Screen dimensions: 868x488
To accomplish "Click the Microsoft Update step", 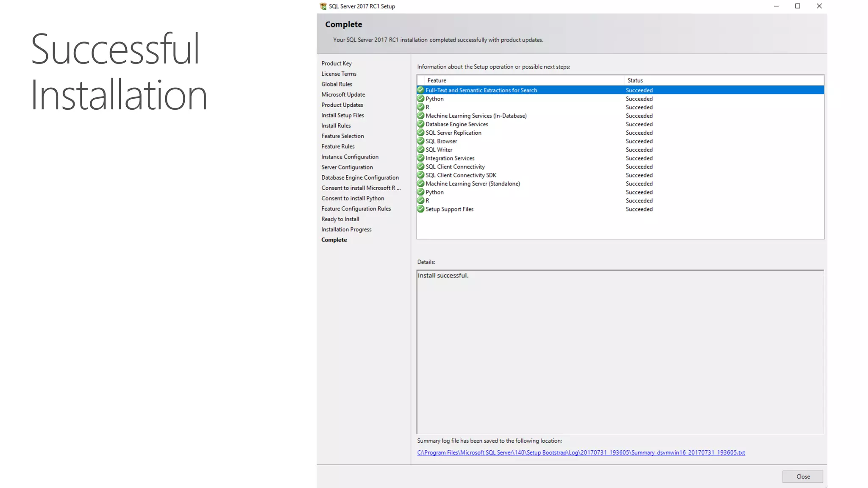I will pos(343,94).
